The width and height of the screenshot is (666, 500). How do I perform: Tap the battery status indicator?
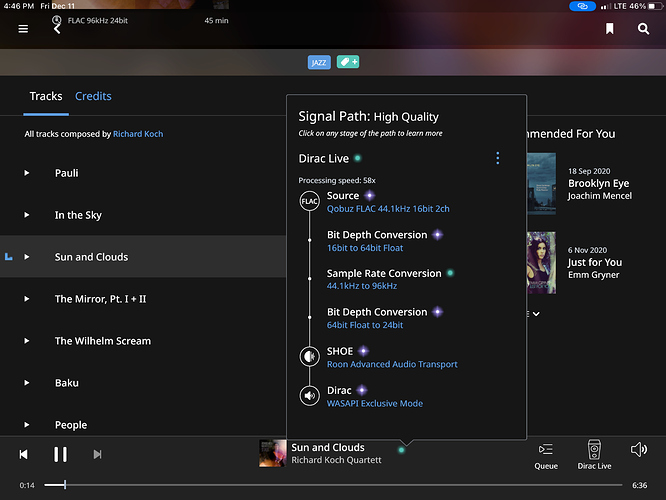(x=655, y=6)
